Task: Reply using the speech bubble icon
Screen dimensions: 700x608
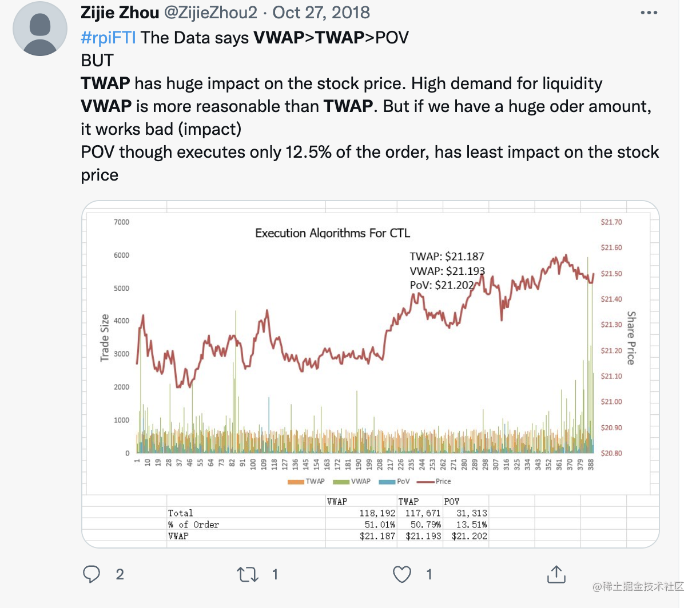Action: pos(92,574)
